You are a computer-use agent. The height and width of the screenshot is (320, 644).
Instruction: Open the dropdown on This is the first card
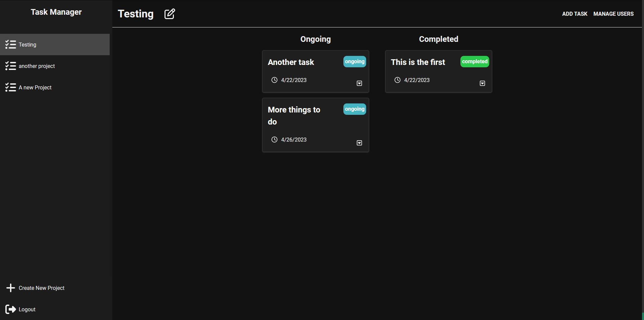pos(482,83)
